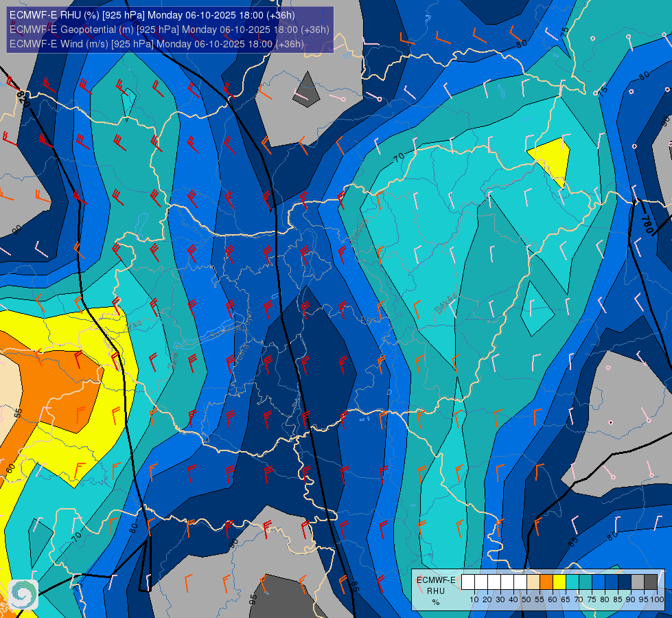The width and height of the screenshot is (672, 618).
Task: Click the navy legend swatch
Action: coord(625,582)
